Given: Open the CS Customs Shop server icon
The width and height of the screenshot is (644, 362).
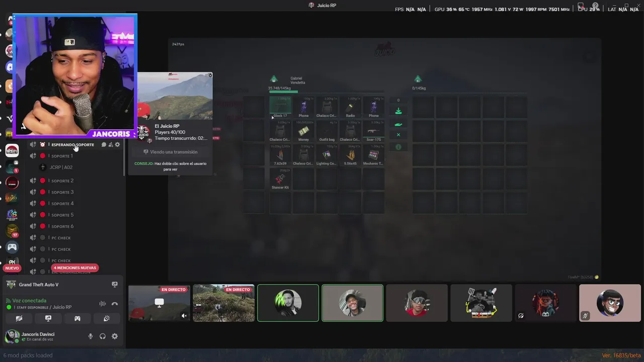Looking at the screenshot, I should (x=12, y=215).
